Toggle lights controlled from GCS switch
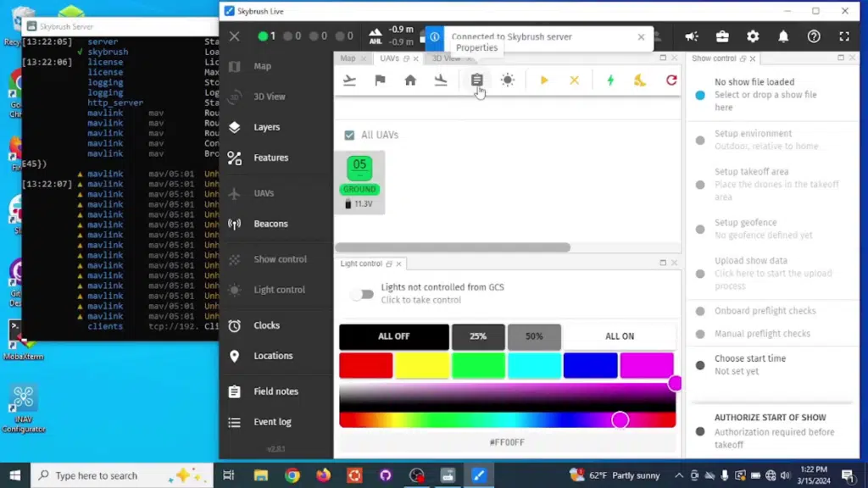Viewport: 868px width, 488px height. point(363,294)
